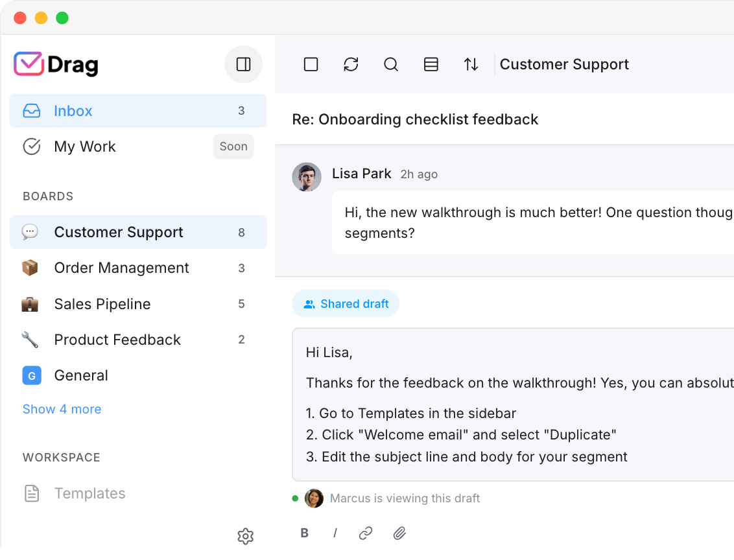734x560 pixels.
Task: Click the BOARDS section header
Action: 48,196
